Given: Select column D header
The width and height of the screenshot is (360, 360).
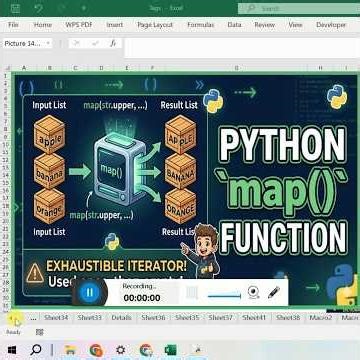Looking at the screenshot, I should click(x=101, y=68).
